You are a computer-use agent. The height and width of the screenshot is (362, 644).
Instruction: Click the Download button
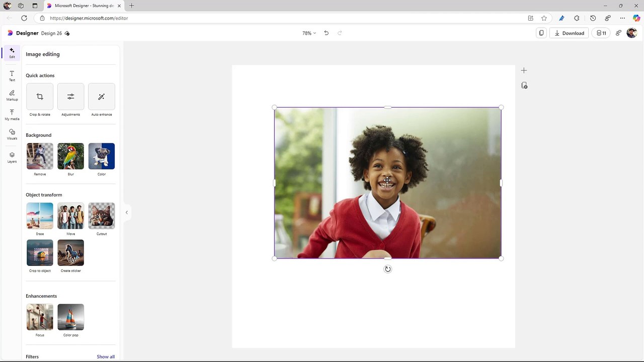tap(569, 33)
